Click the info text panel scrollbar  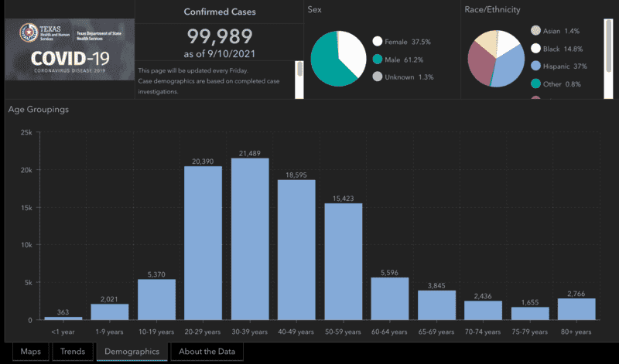299,80
